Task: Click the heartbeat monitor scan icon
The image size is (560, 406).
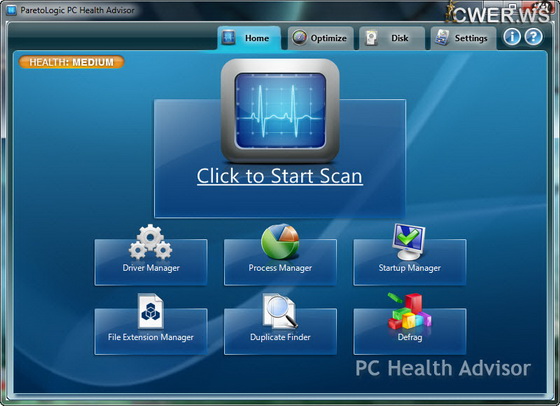Action: (x=280, y=111)
